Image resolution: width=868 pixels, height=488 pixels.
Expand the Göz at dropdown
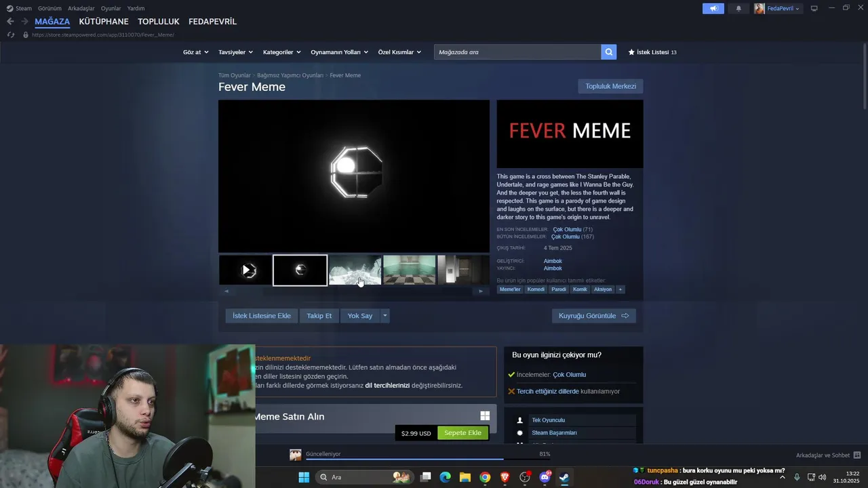[x=195, y=52]
